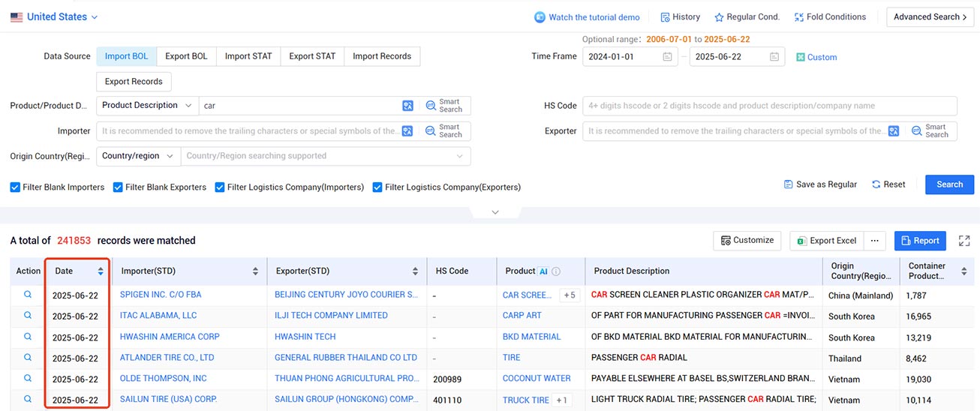Screen dimensions: 980x411
Task: Click product search field containing 'car'
Action: click(300, 106)
